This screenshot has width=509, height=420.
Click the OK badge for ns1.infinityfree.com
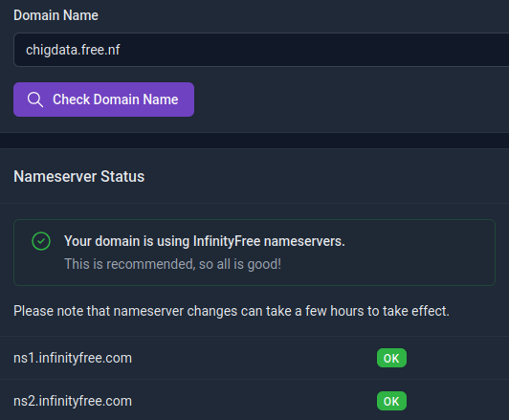[x=391, y=358]
